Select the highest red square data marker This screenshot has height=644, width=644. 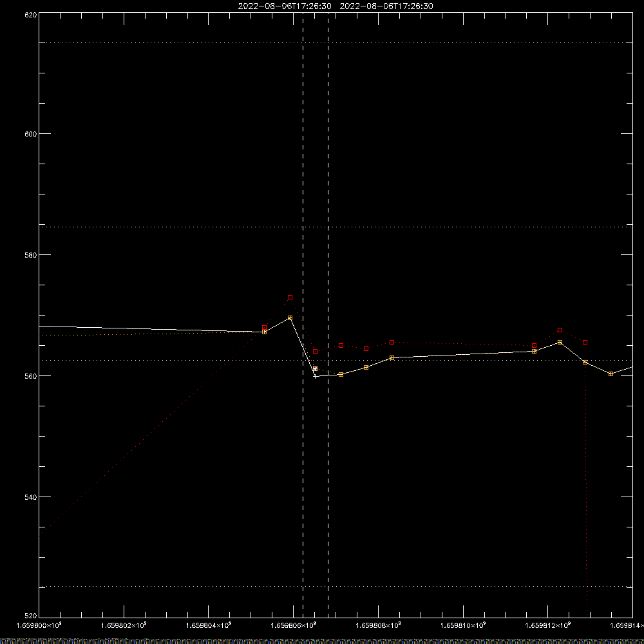point(290,298)
